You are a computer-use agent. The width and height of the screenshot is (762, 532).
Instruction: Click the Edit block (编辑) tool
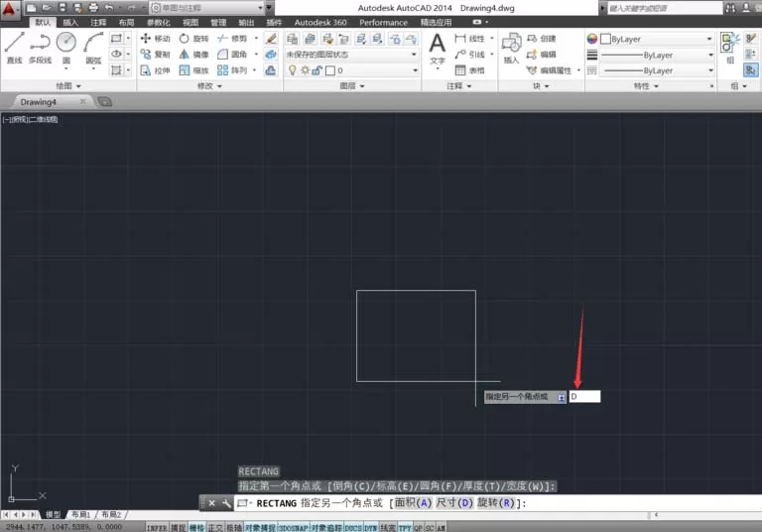[542, 55]
